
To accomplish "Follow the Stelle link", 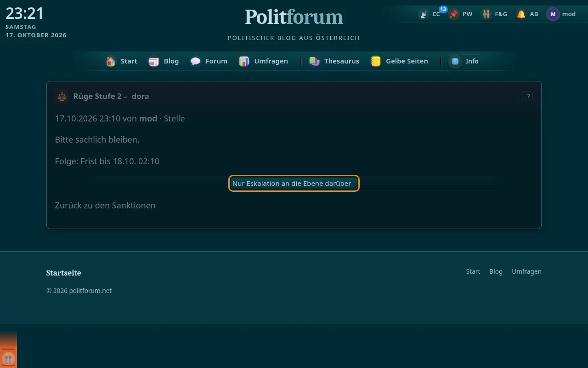I will tap(174, 118).
